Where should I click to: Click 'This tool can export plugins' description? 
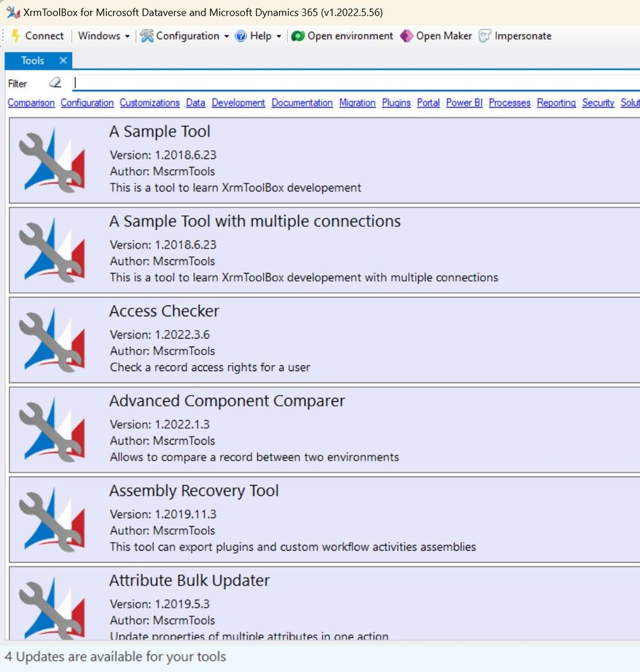pos(293,547)
